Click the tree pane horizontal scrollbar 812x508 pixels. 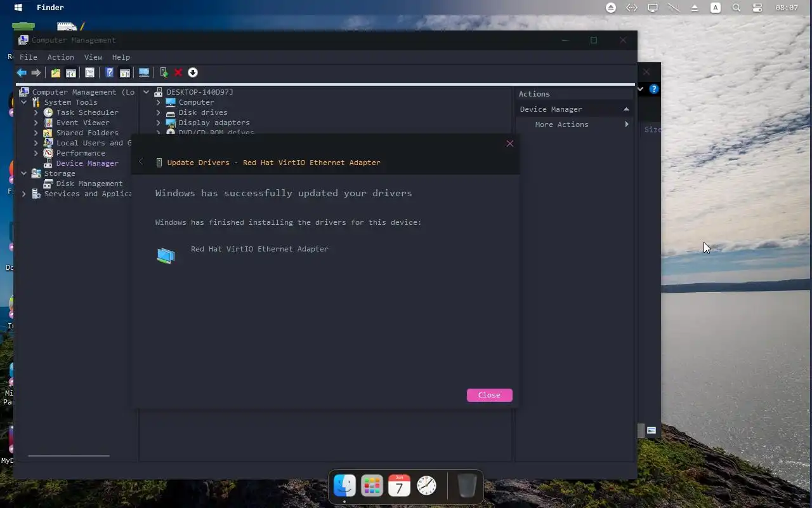coord(69,455)
